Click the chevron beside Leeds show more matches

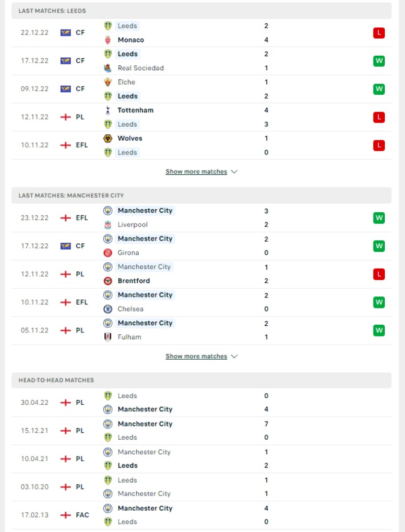point(234,172)
